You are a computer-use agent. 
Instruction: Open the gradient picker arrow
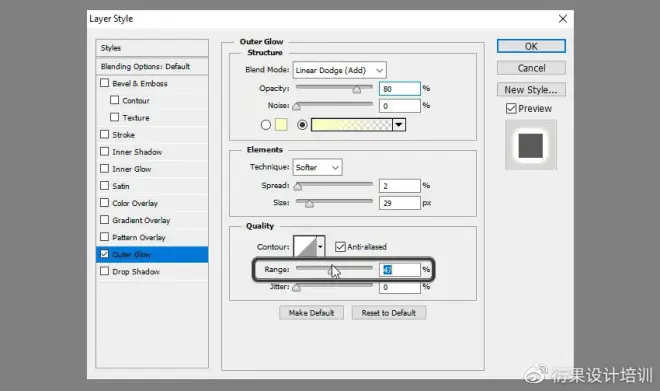tap(399, 125)
